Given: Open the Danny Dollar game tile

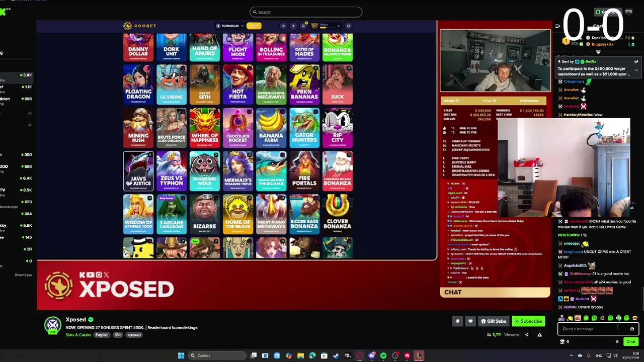Looking at the screenshot, I should 138,47.
